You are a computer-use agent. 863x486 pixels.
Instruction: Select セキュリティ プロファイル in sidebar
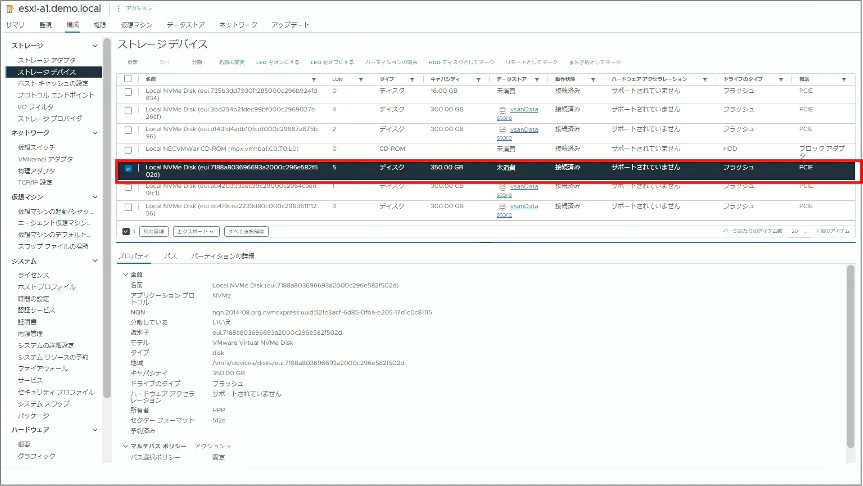pos(56,392)
